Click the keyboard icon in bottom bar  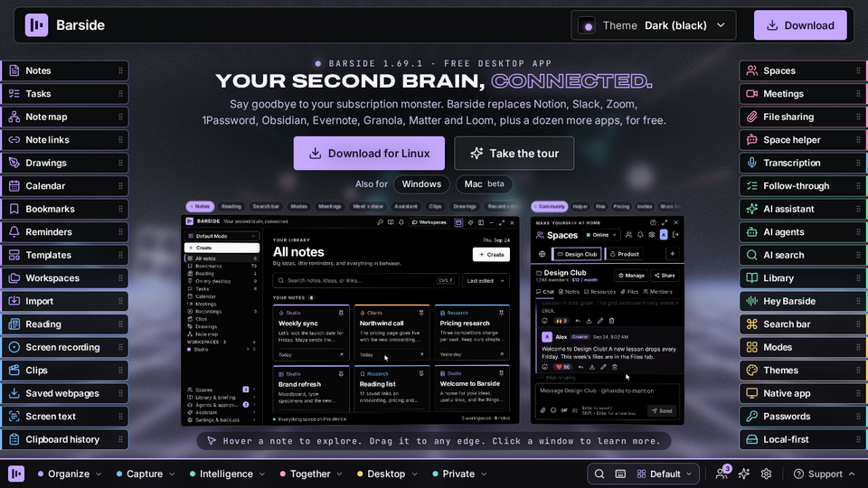[x=620, y=474]
